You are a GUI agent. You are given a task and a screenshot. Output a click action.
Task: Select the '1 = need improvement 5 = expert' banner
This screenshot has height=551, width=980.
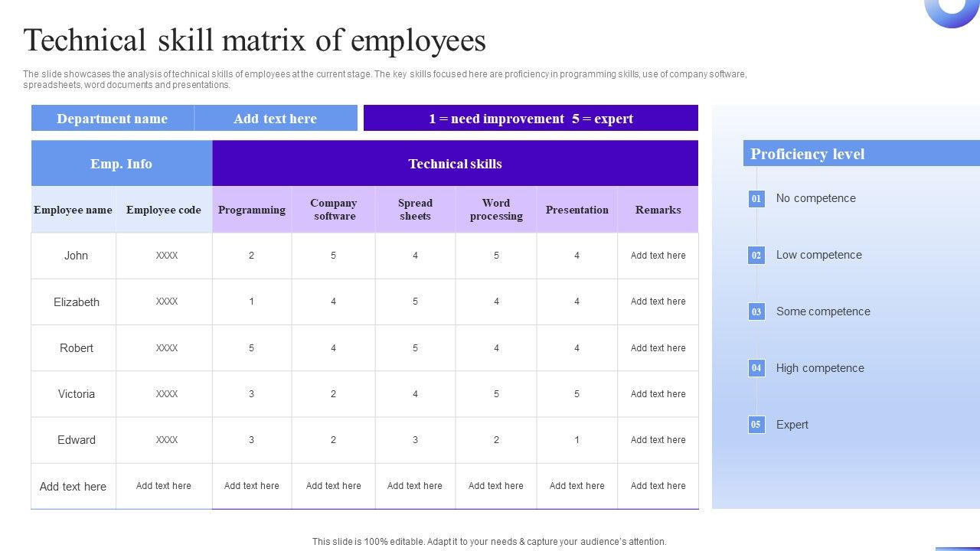click(531, 119)
